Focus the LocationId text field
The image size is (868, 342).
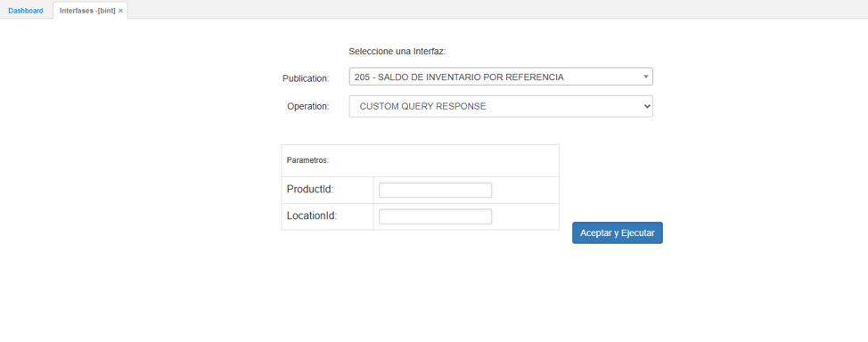click(x=435, y=217)
